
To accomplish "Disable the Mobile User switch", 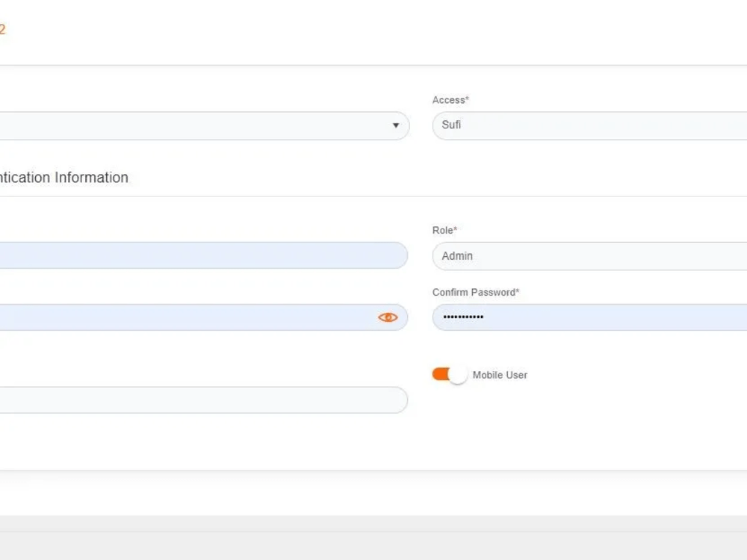I will pos(450,375).
